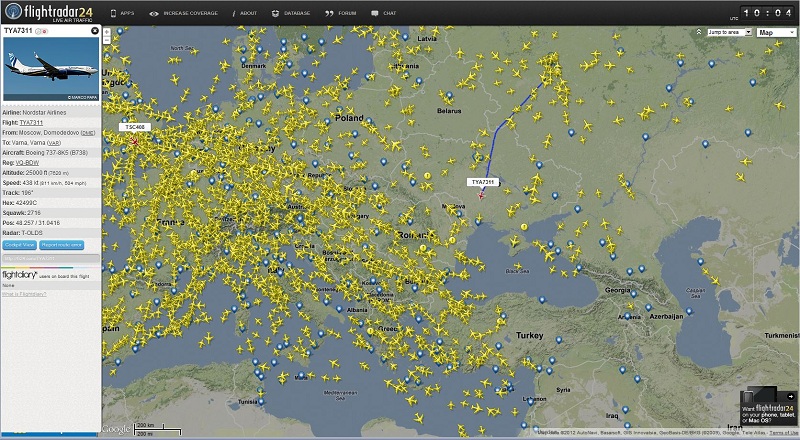Open the TYA7311 flight number link
The image size is (800, 440).
click(x=31, y=122)
